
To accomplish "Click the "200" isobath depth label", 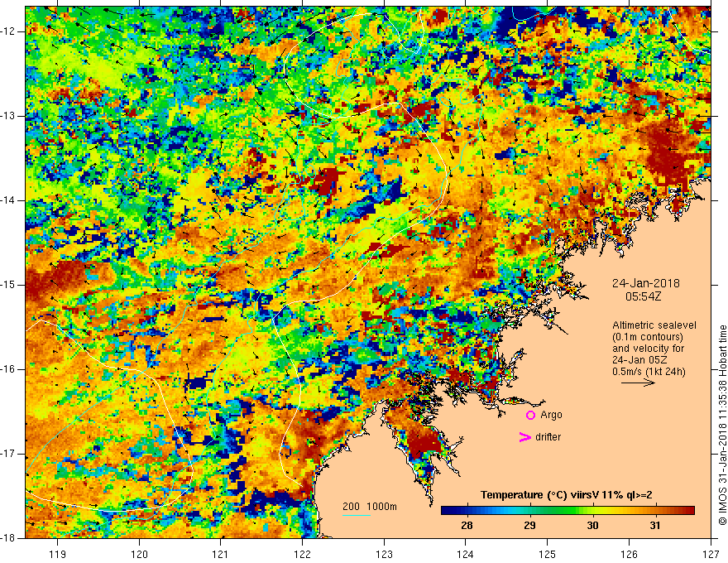I will click(351, 507).
